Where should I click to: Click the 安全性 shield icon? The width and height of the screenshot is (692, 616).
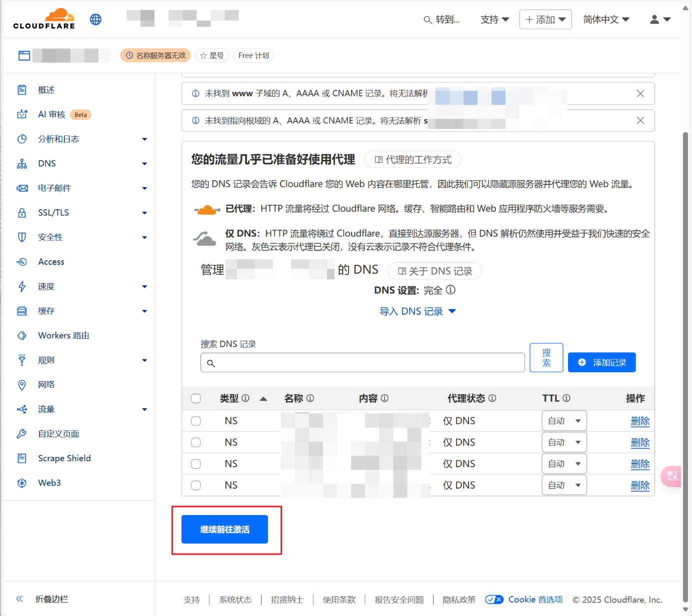tap(22, 237)
